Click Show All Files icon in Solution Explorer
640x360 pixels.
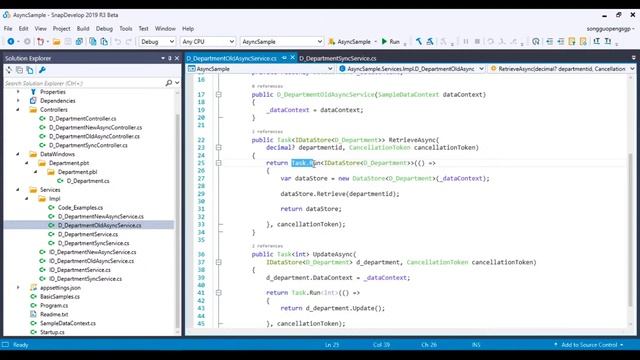pos(30,70)
